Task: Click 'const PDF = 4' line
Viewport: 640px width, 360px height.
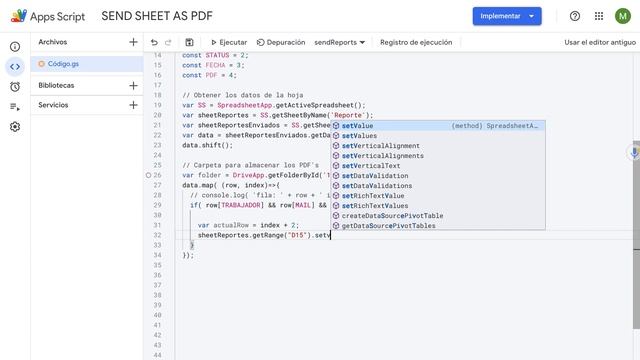Action: (209, 76)
